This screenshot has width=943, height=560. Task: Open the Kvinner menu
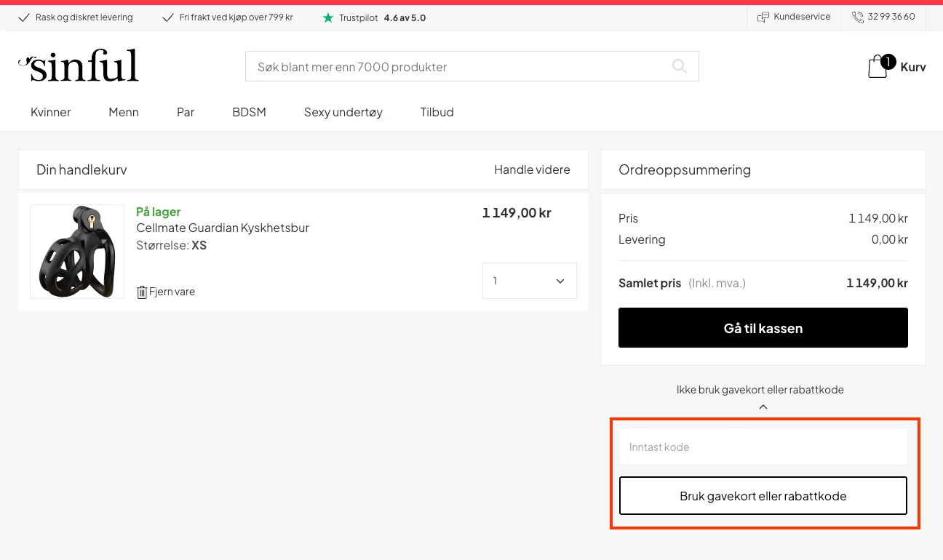(51, 112)
